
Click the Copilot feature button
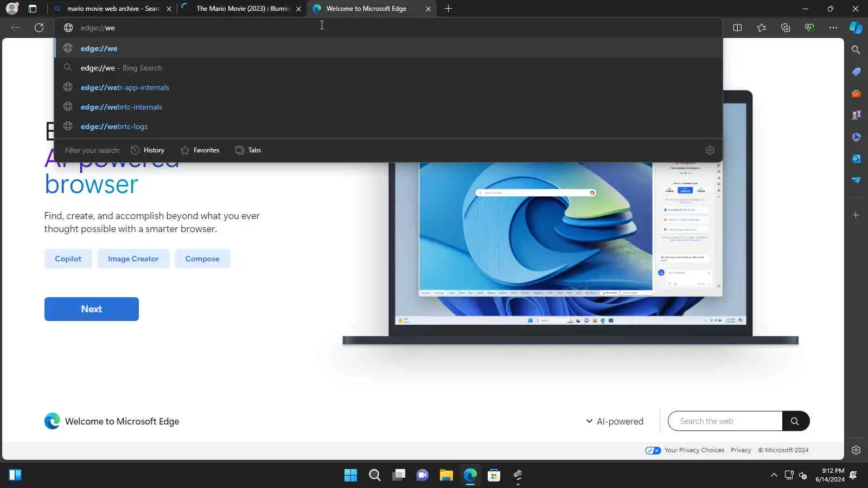68,259
